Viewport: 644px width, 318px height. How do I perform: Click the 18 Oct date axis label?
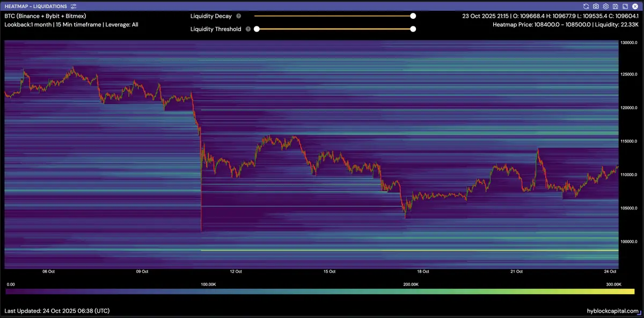pyautogui.click(x=422, y=272)
